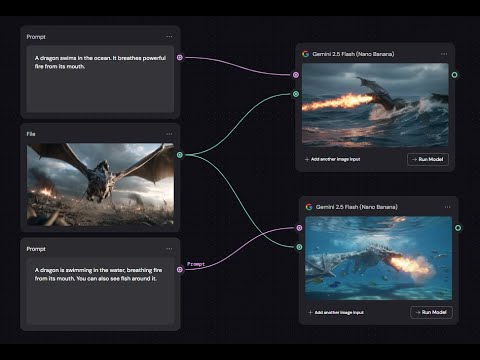The width and height of the screenshot is (480, 360).
Task: Click the lower Gemini node's green output port
Action: (x=458, y=228)
